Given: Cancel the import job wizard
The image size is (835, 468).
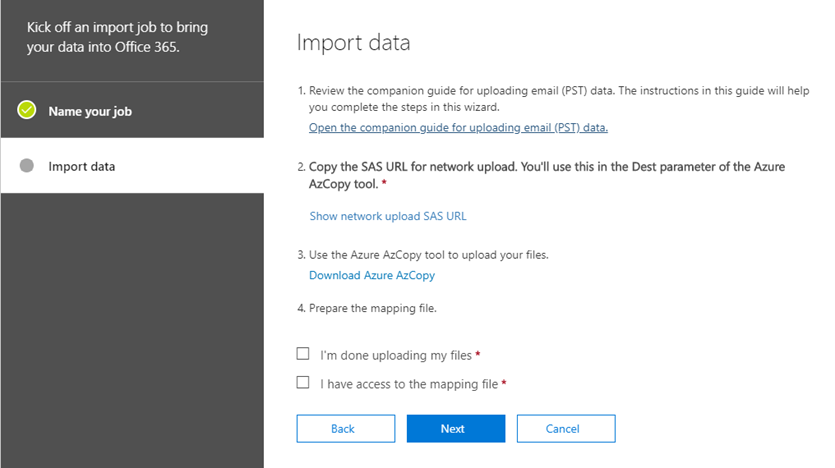Looking at the screenshot, I should click(x=566, y=429).
